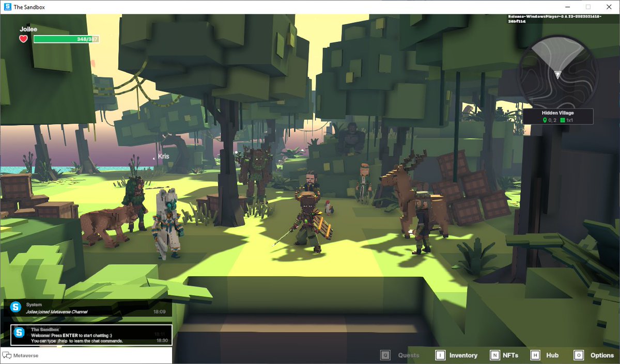Click the System sender name in chat
This screenshot has width=620, height=364.
(34, 305)
